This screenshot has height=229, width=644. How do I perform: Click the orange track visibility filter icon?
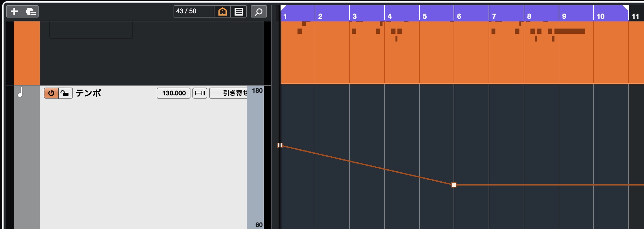pyautogui.click(x=223, y=12)
